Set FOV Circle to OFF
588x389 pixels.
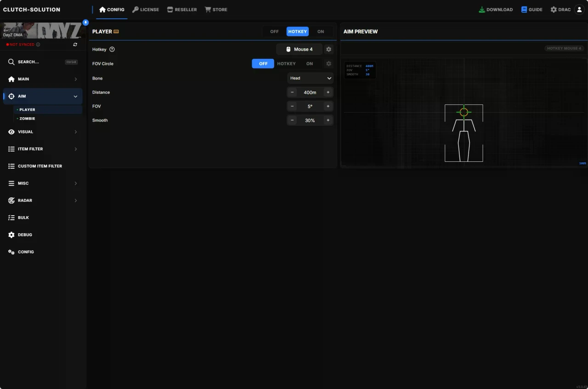click(263, 63)
